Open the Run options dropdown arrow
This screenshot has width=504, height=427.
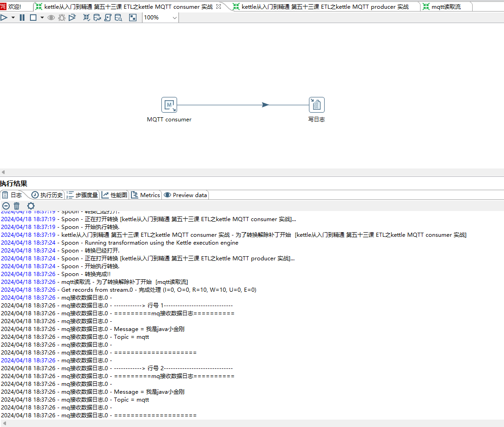point(12,17)
